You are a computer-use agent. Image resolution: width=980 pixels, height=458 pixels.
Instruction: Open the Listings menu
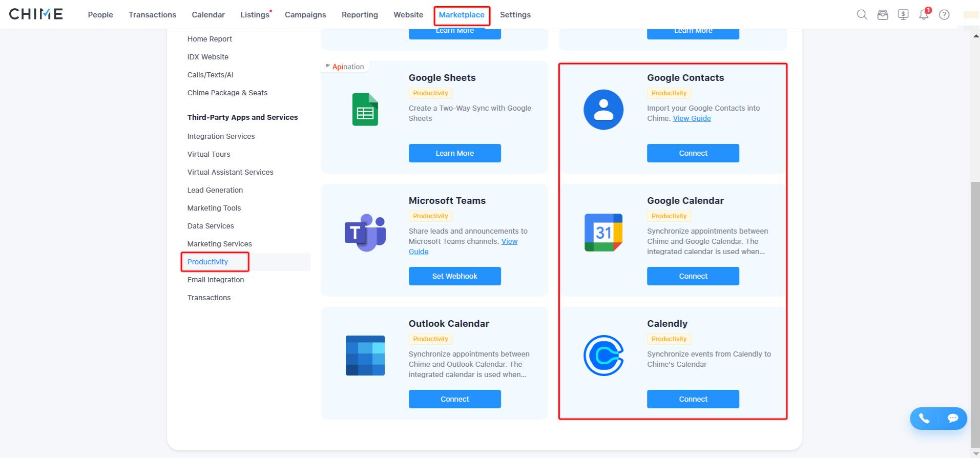coord(255,15)
